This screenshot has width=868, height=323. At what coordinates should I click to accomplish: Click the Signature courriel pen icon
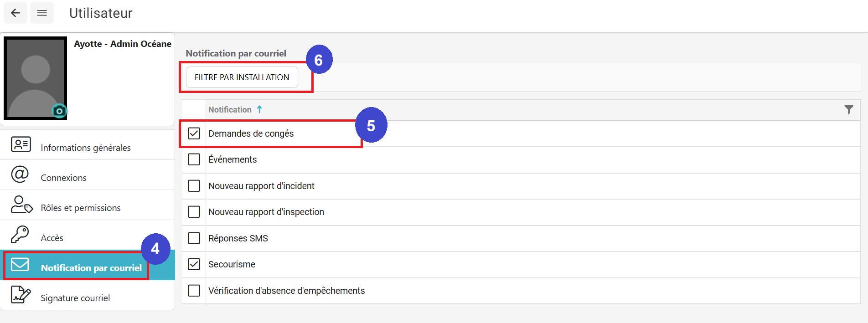(21, 295)
